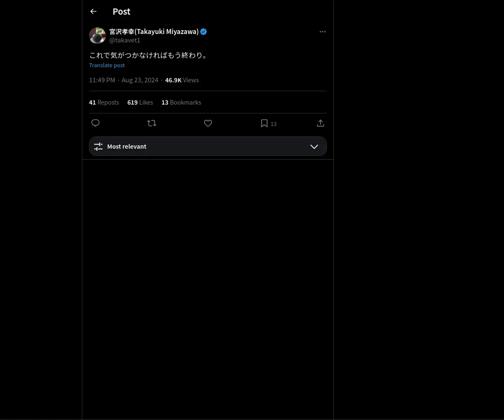View the 41 Reposts list
The image size is (504, 420).
pyautogui.click(x=104, y=102)
